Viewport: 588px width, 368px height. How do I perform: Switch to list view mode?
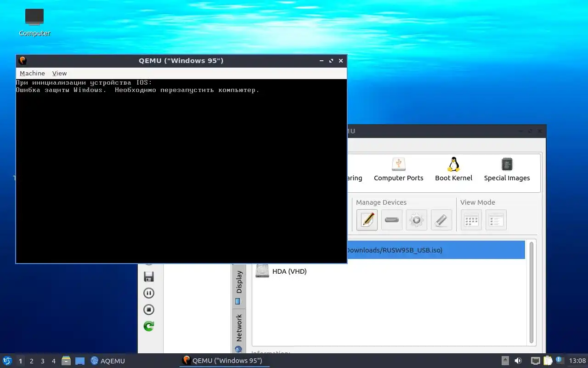coord(496,220)
